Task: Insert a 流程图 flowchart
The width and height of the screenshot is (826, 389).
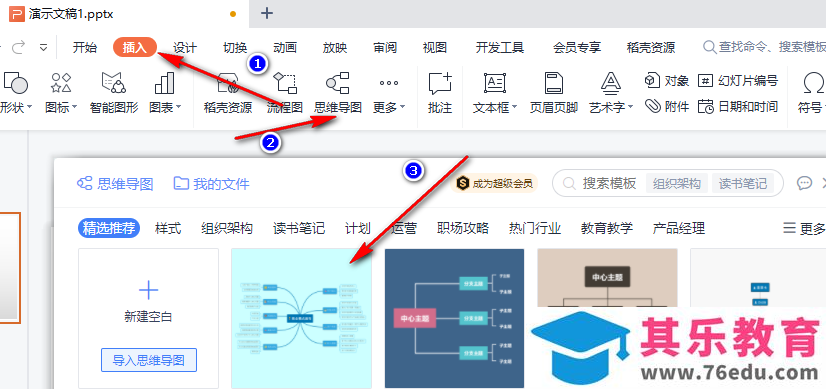Action: pyautogui.click(x=285, y=93)
